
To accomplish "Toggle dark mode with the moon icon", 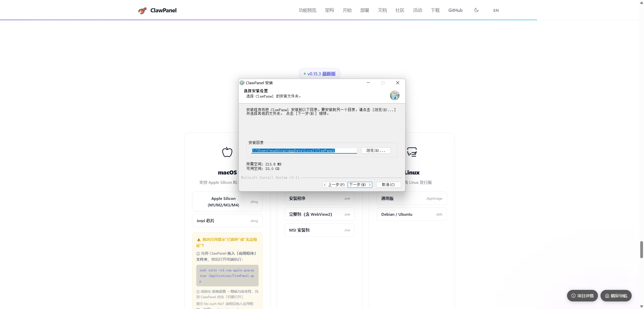I will pos(476,10).
